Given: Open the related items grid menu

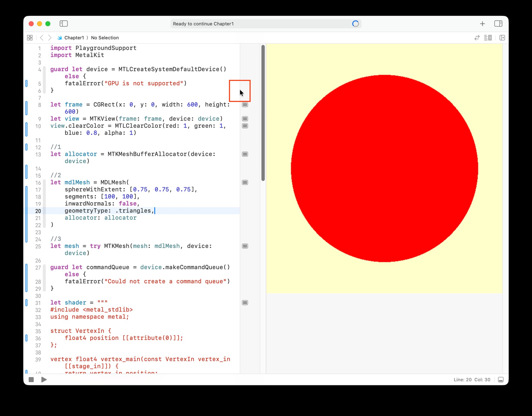Looking at the screenshot, I should [x=30, y=38].
